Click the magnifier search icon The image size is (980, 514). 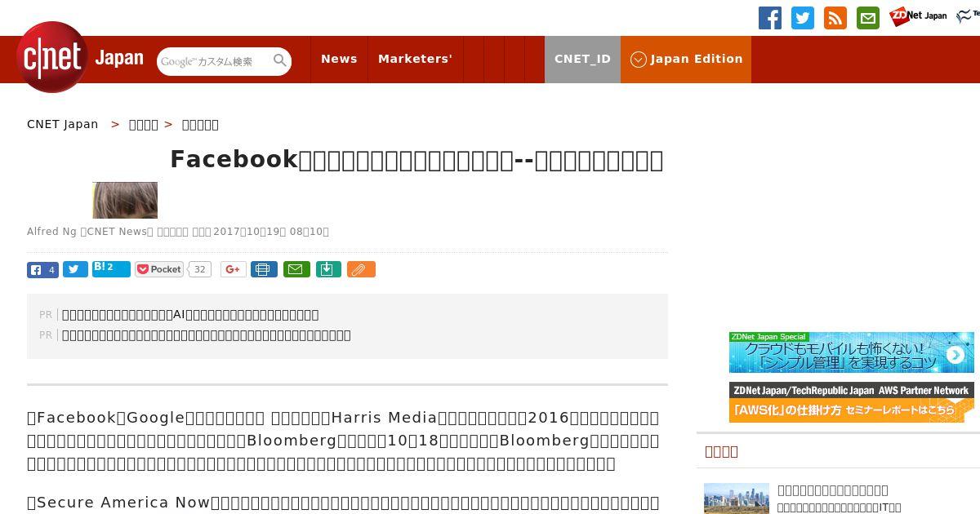pyautogui.click(x=280, y=60)
